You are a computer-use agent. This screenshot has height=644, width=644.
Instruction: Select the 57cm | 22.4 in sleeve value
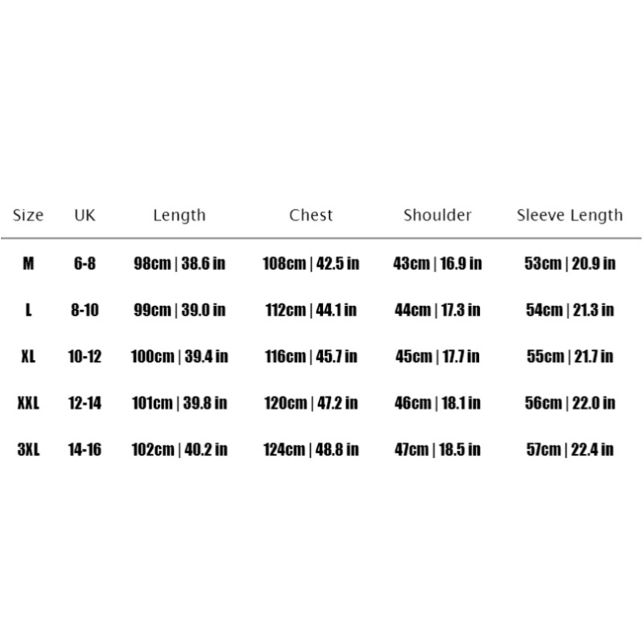pos(570,449)
